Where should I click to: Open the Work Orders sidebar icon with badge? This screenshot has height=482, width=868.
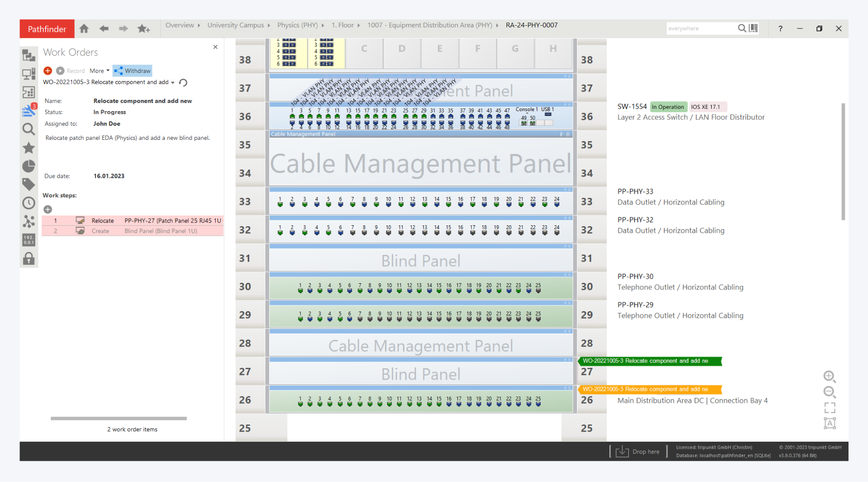29,110
